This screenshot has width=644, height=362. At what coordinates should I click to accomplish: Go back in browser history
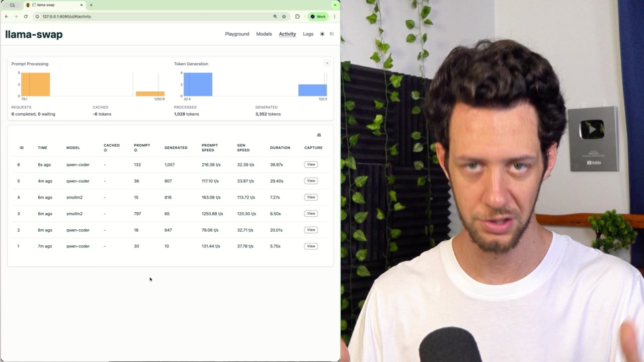[7, 17]
